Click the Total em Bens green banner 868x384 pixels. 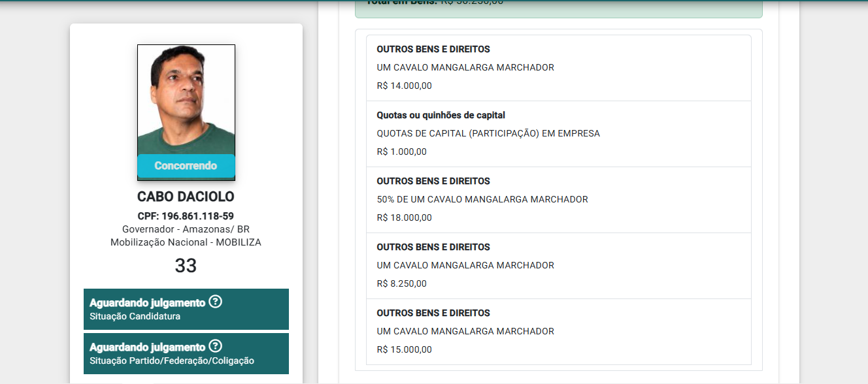click(559, 7)
